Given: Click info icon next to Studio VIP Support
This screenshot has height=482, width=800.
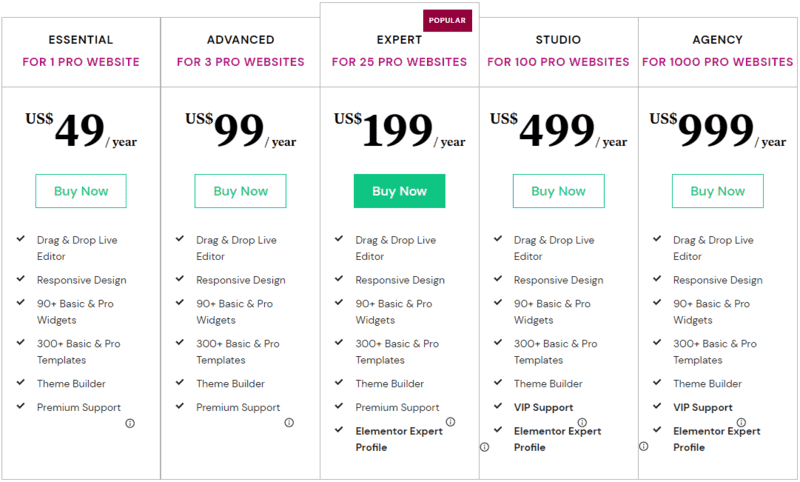Looking at the screenshot, I should (582, 422).
